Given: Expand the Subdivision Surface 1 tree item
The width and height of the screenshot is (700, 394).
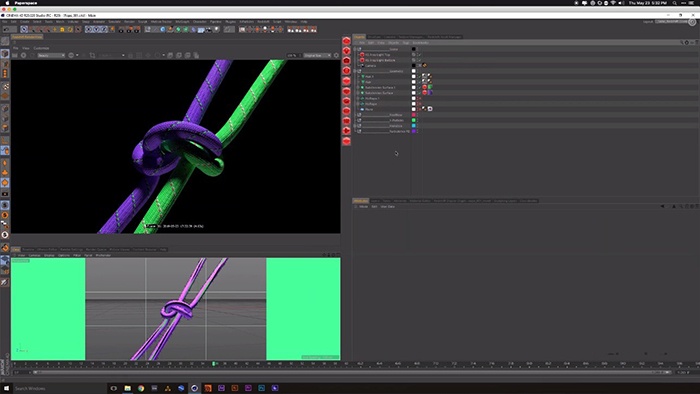Looking at the screenshot, I should point(358,87).
